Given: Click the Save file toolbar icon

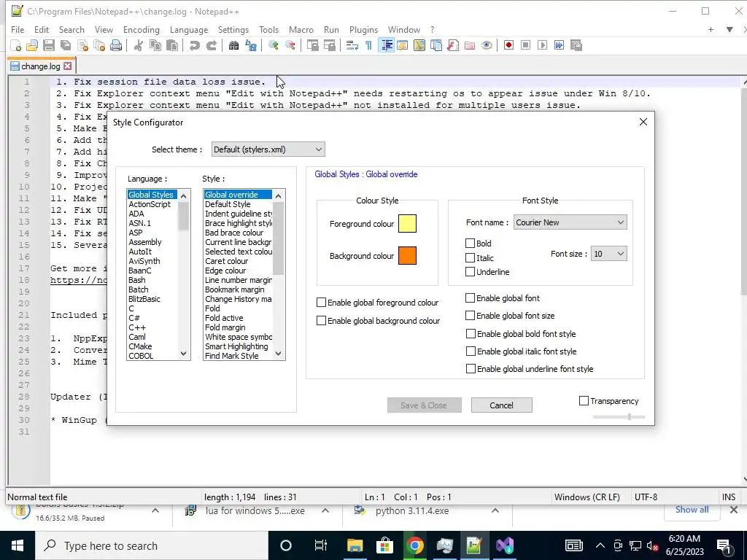Looking at the screenshot, I should click(49, 45).
